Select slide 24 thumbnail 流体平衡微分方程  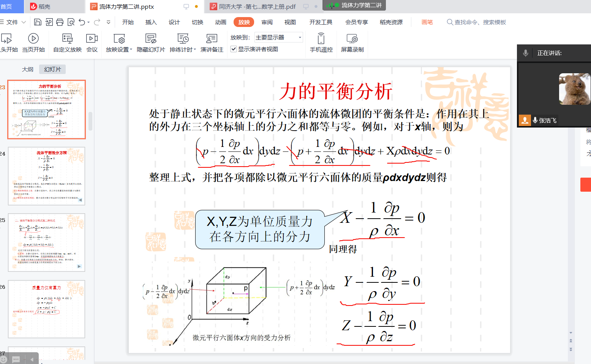(x=46, y=176)
